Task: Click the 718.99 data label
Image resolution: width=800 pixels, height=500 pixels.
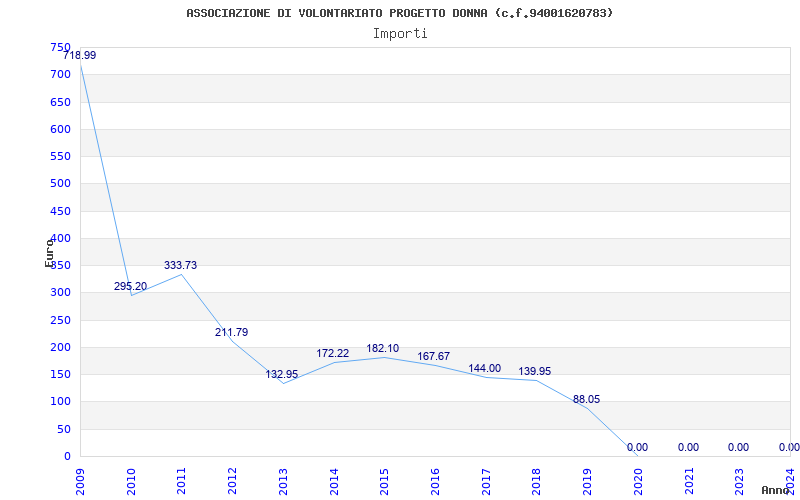Action: [x=80, y=55]
